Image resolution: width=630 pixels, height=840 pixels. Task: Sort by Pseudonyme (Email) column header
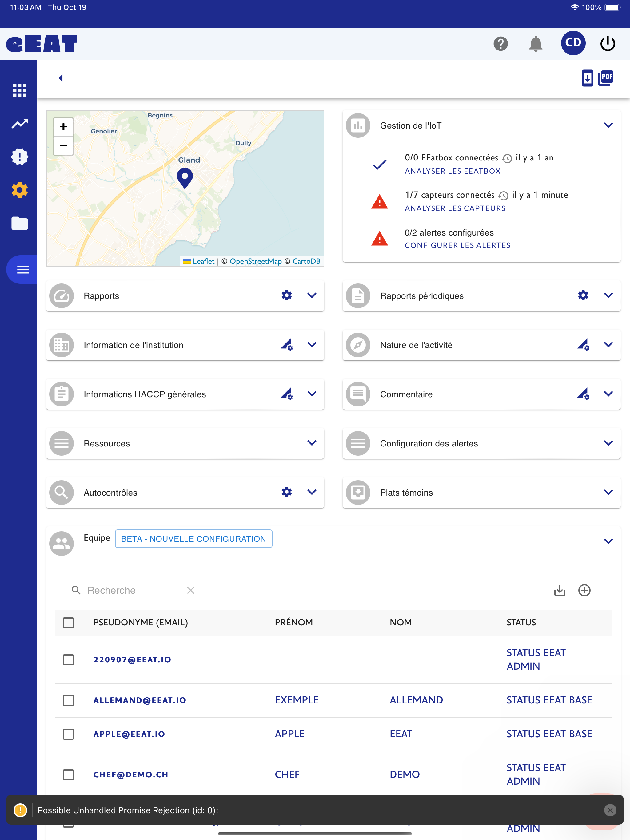140,622
